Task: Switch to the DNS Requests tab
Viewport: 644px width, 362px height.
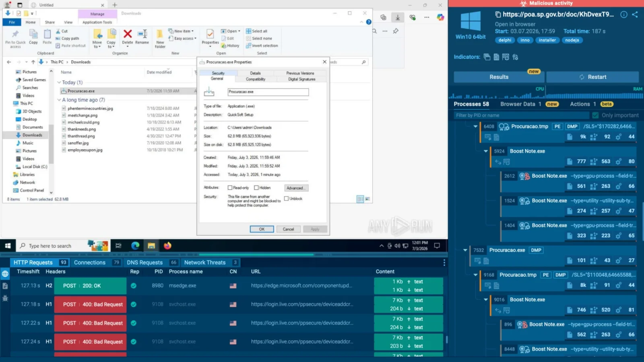Action: pyautogui.click(x=151, y=262)
